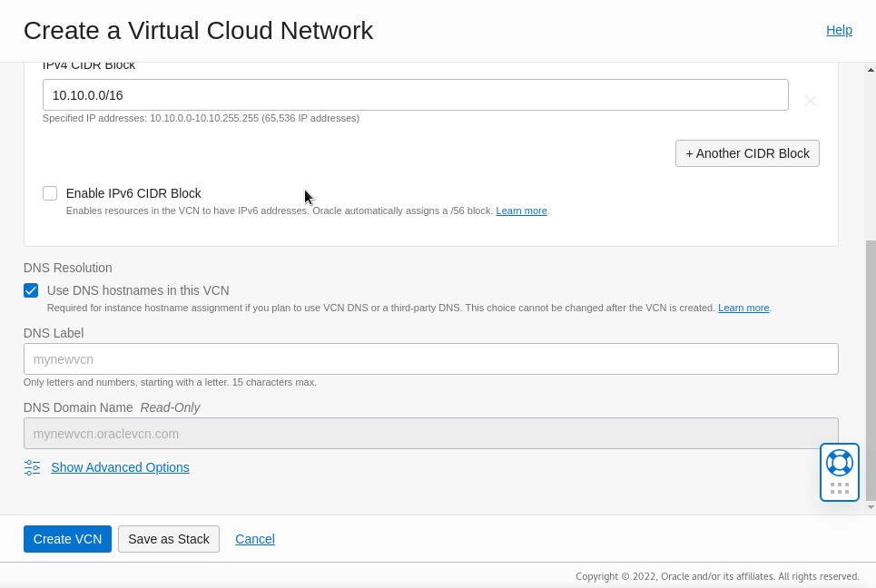Cancel the VCN creation
The image size is (876, 588).
tap(254, 538)
